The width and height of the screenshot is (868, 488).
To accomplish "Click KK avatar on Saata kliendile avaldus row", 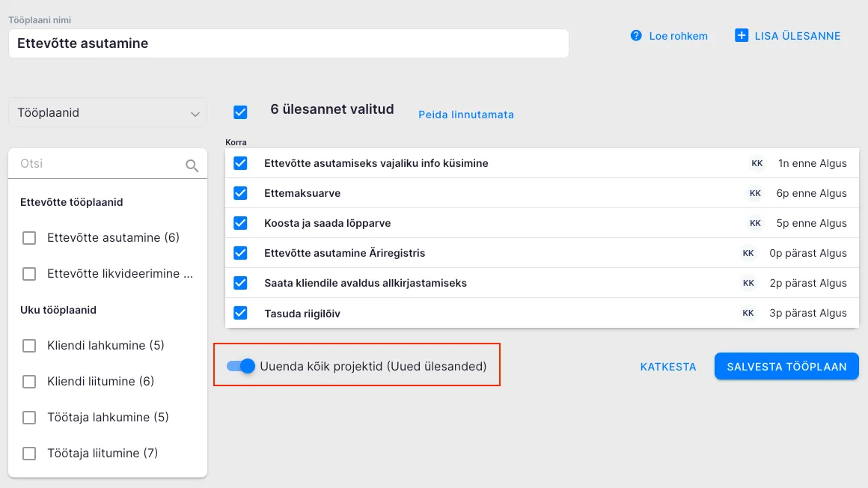I will point(748,283).
